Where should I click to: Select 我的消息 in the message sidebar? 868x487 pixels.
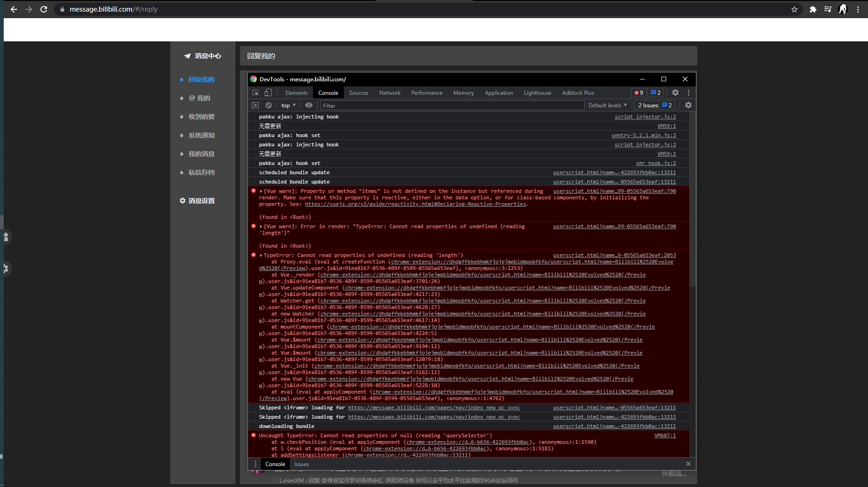201,154
